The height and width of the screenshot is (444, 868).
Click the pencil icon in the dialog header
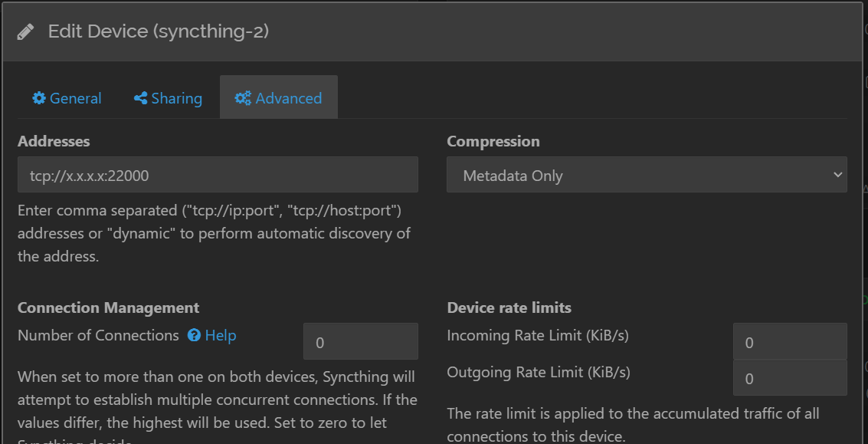[25, 32]
